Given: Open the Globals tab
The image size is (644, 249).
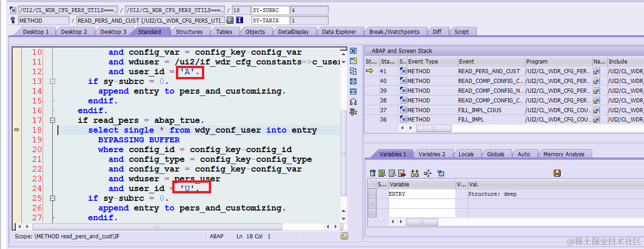Looking at the screenshot, I should coord(495,154).
